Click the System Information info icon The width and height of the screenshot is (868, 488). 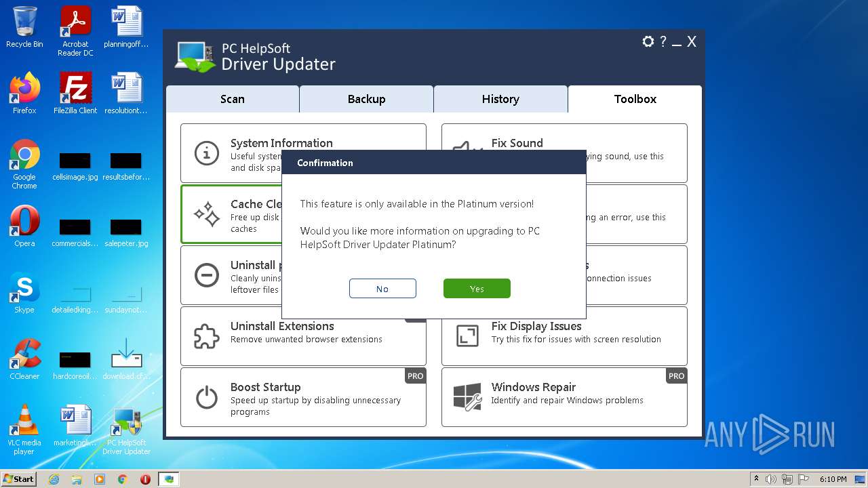click(x=206, y=153)
